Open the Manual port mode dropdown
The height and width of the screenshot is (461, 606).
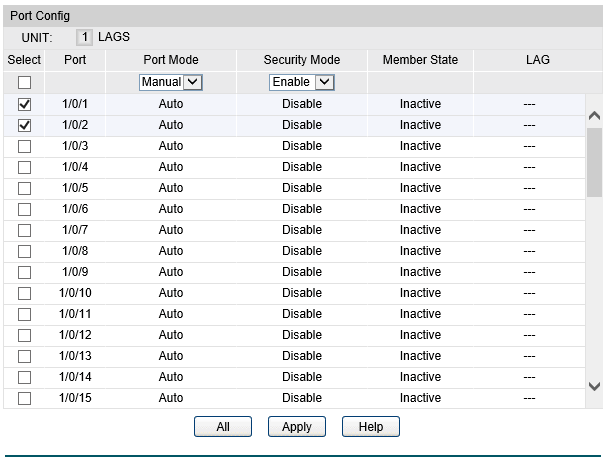(x=170, y=82)
